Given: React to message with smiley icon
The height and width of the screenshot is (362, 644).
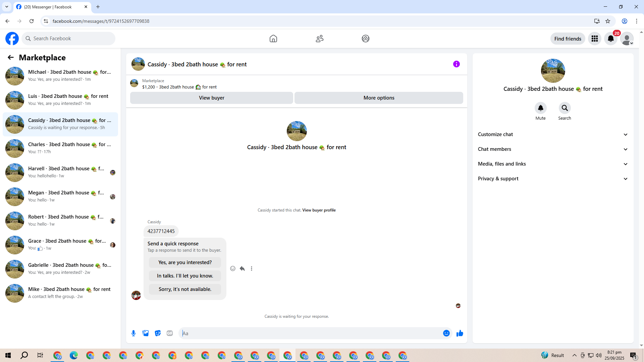Looking at the screenshot, I should point(233,268).
